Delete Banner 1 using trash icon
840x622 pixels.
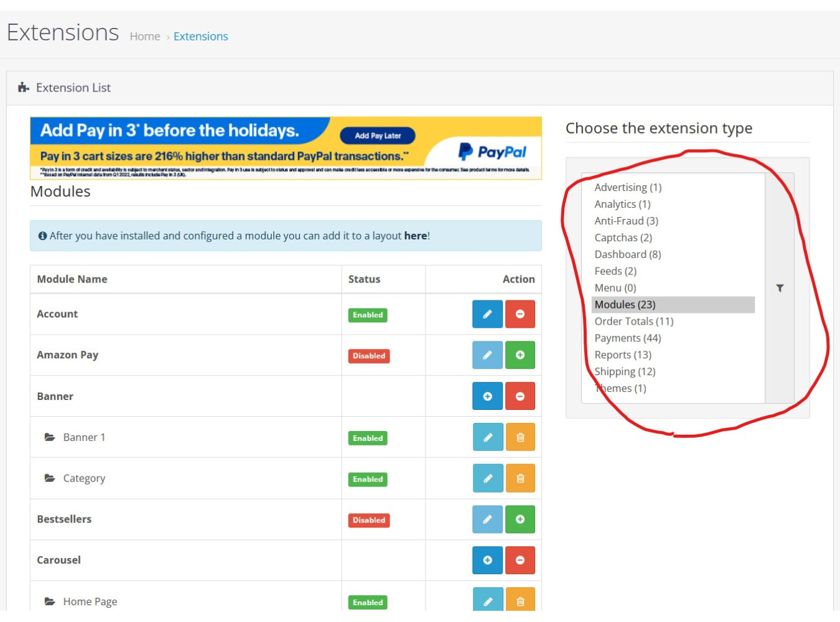pos(520,437)
